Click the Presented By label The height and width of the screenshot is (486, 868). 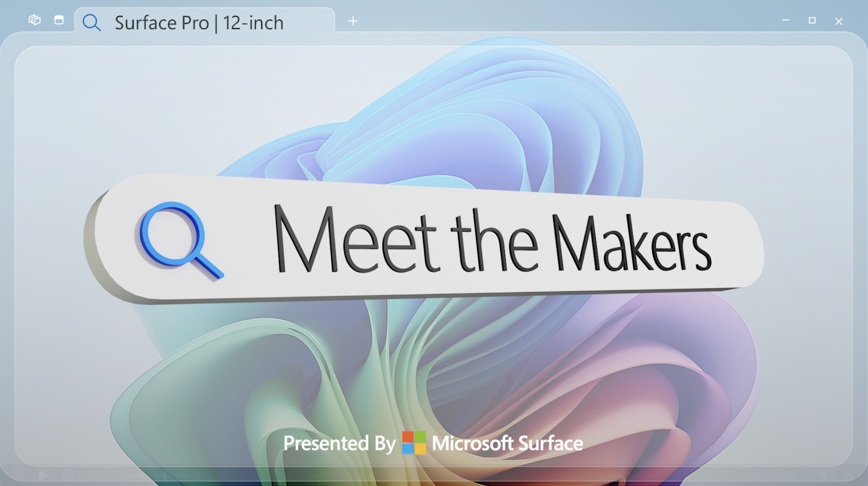tap(339, 443)
